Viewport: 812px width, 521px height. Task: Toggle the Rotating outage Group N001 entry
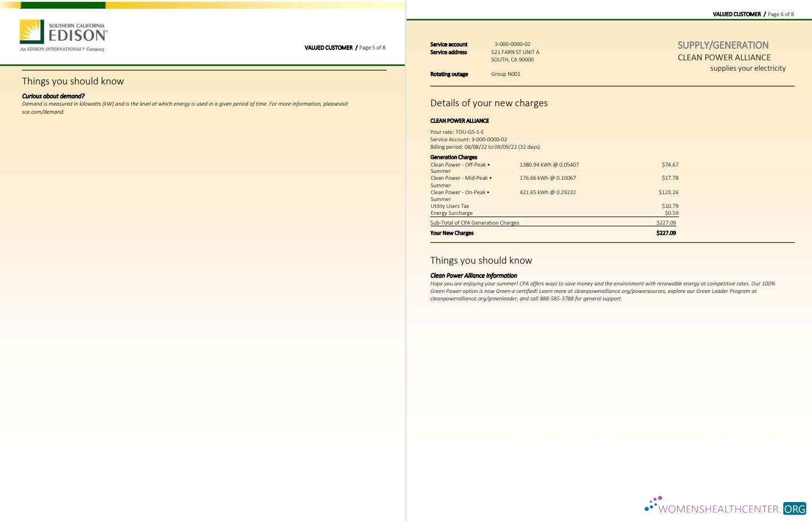pyautogui.click(x=505, y=74)
